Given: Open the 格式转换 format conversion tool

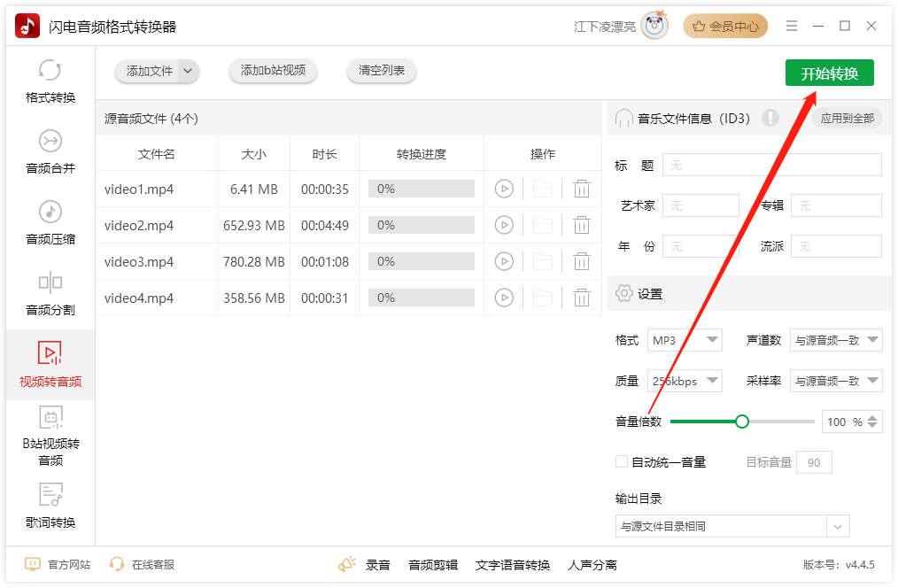Looking at the screenshot, I should coord(50,81).
